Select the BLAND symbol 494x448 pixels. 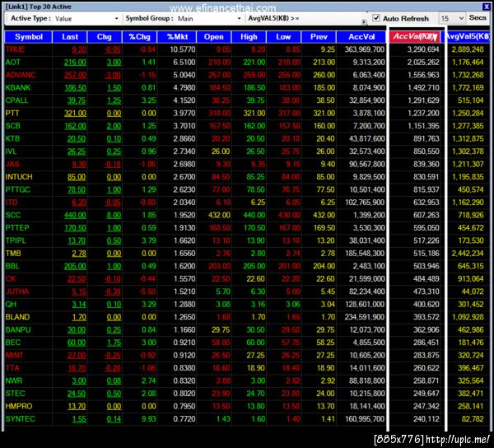pyautogui.click(x=17, y=317)
